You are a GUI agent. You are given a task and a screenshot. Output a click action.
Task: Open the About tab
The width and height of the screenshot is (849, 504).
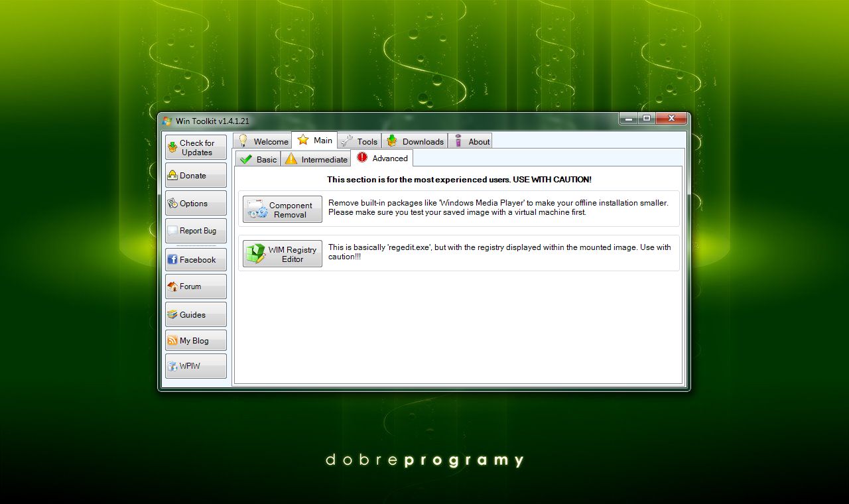point(470,141)
